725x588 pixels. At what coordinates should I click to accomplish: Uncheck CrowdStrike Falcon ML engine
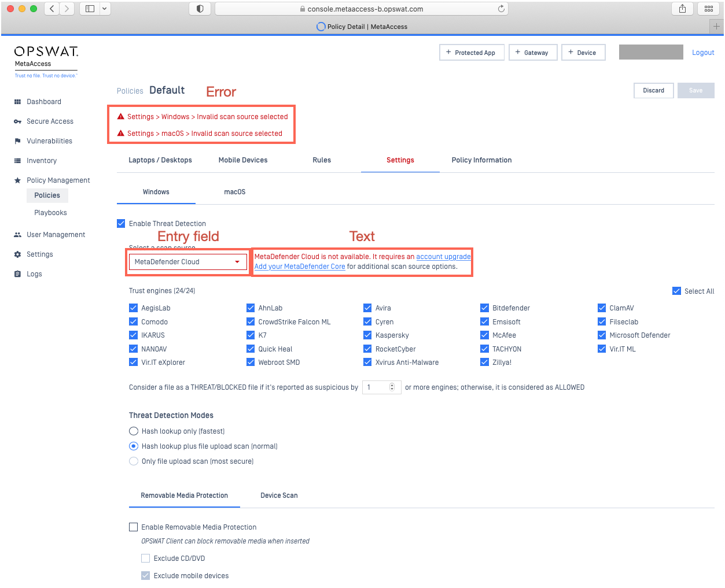(x=251, y=322)
